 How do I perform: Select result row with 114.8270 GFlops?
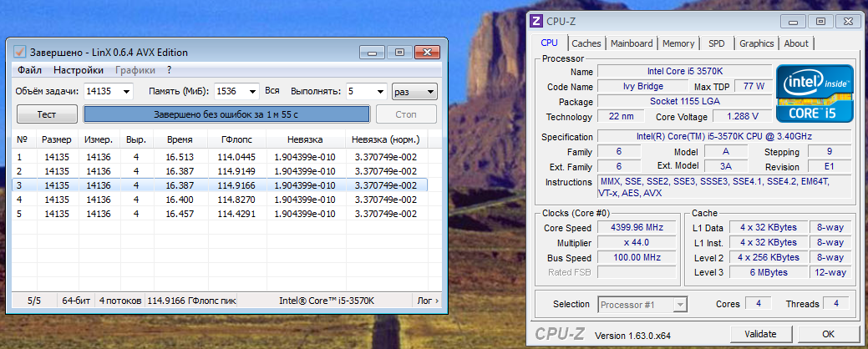coord(220,199)
